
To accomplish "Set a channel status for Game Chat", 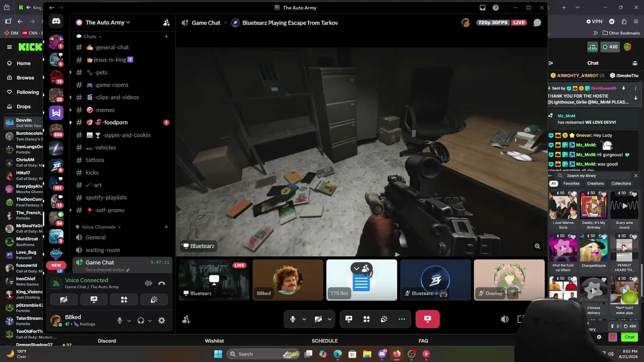I will click(x=107, y=270).
